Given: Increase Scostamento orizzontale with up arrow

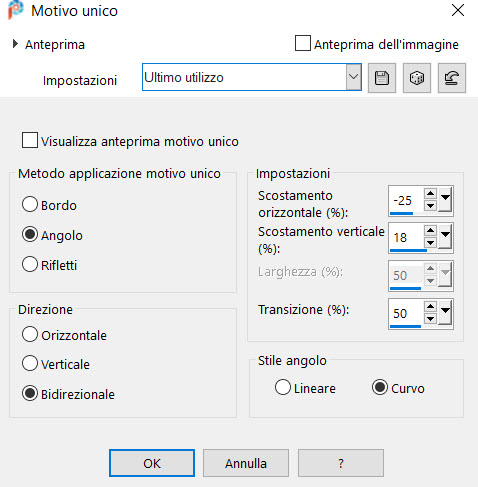Looking at the screenshot, I should click(430, 193).
